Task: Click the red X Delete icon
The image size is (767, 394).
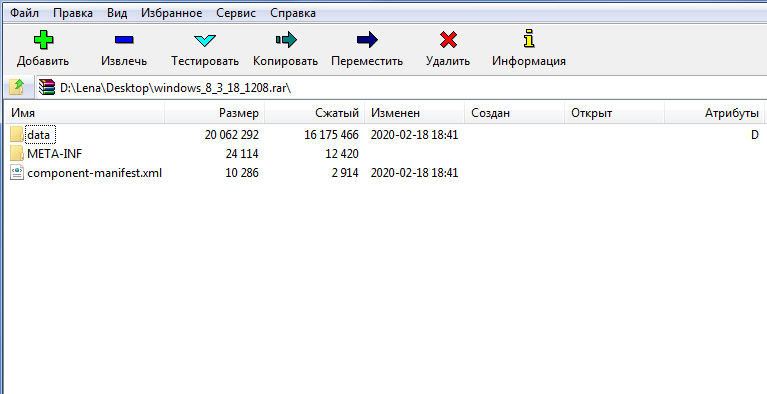Action: click(x=448, y=40)
